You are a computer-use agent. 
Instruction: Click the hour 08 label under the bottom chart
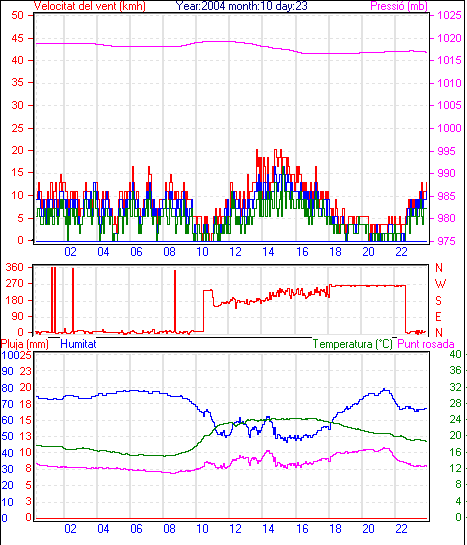(169, 529)
